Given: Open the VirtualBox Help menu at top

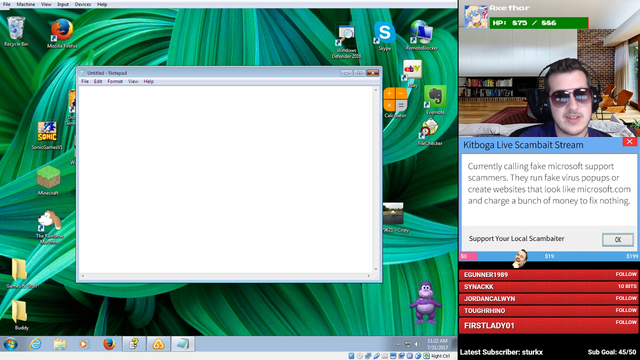Looking at the screenshot, I should click(x=102, y=4).
